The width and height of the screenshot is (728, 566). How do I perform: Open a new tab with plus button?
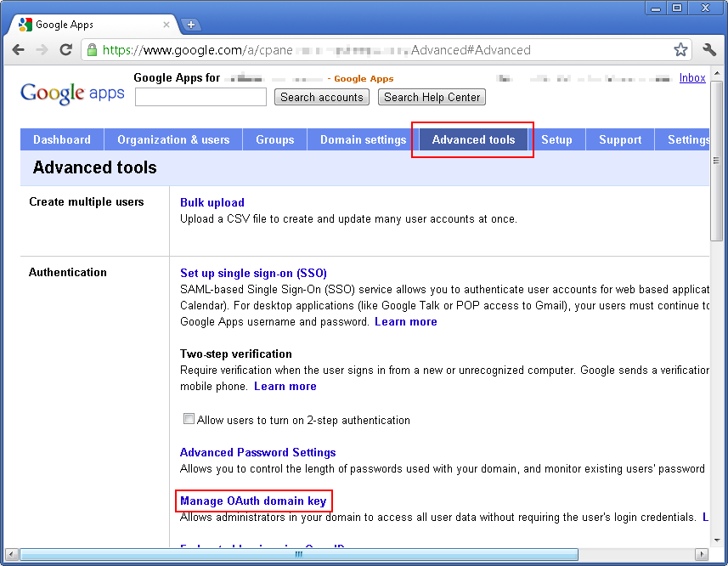[x=191, y=25]
